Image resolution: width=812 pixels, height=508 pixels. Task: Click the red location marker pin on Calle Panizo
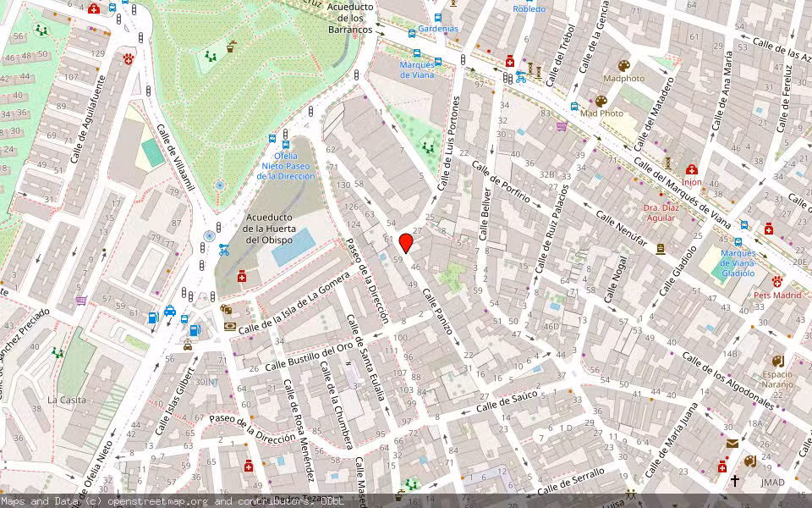click(x=406, y=243)
